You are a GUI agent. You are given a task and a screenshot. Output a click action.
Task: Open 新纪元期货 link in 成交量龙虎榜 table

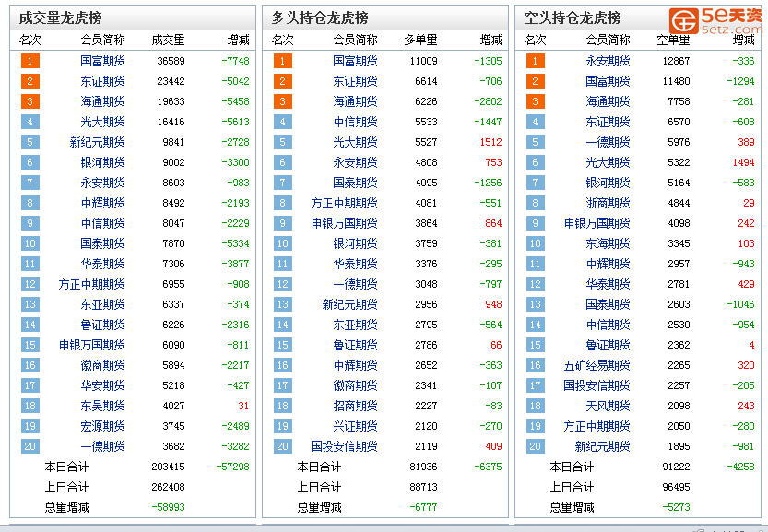[97, 142]
